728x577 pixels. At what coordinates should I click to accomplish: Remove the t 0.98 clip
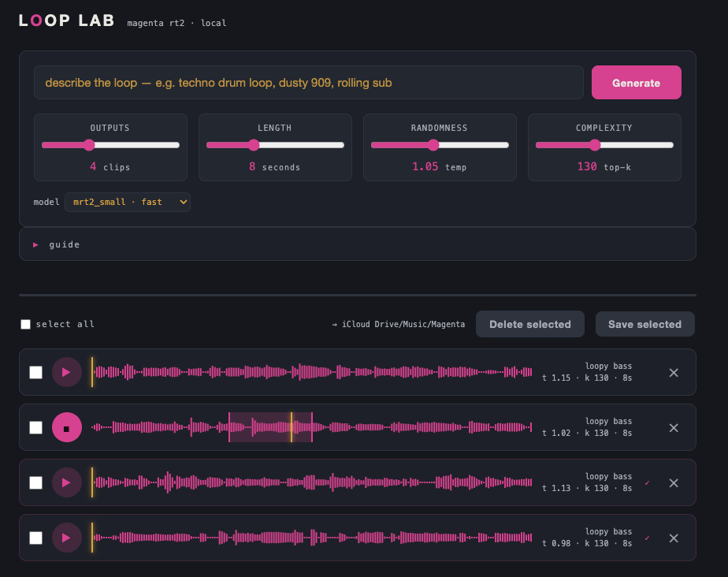click(x=674, y=538)
